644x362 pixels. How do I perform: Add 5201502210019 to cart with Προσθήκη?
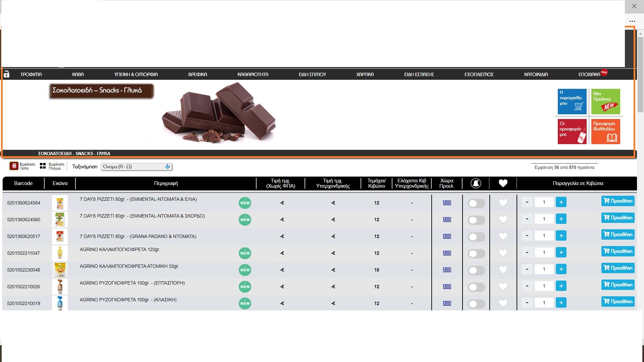pos(618,302)
